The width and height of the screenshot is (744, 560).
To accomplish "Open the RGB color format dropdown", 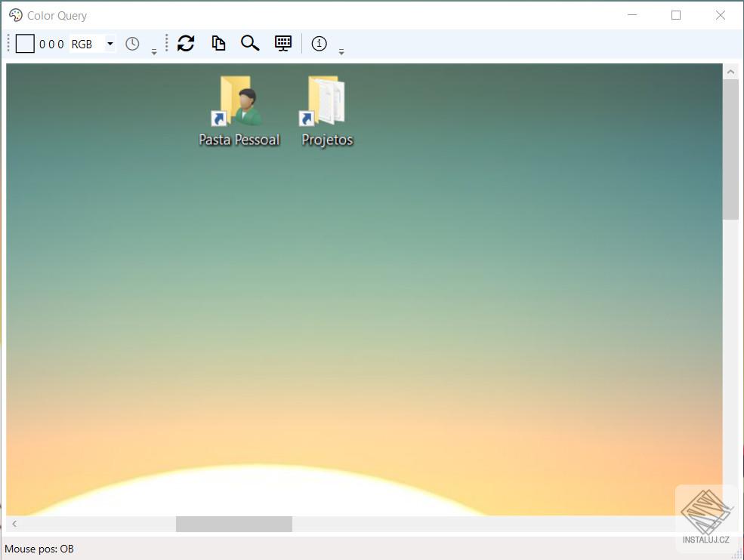I will [110, 44].
